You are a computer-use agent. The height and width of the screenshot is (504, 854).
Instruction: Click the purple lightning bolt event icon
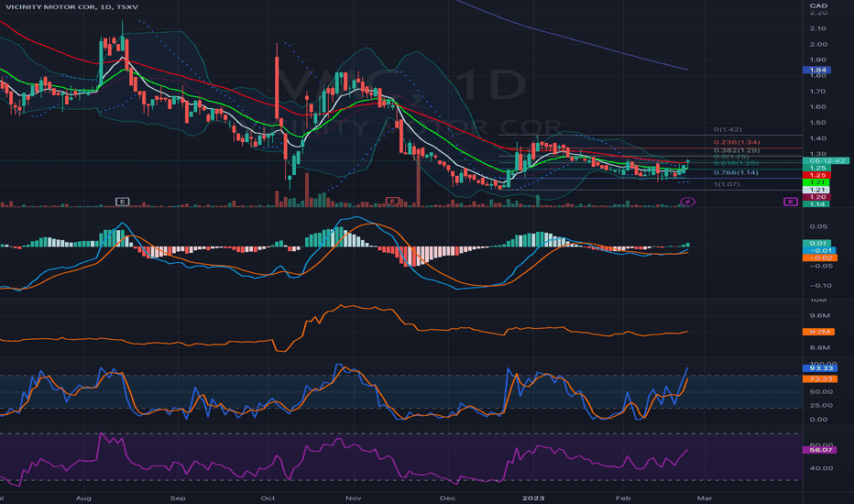point(688,202)
